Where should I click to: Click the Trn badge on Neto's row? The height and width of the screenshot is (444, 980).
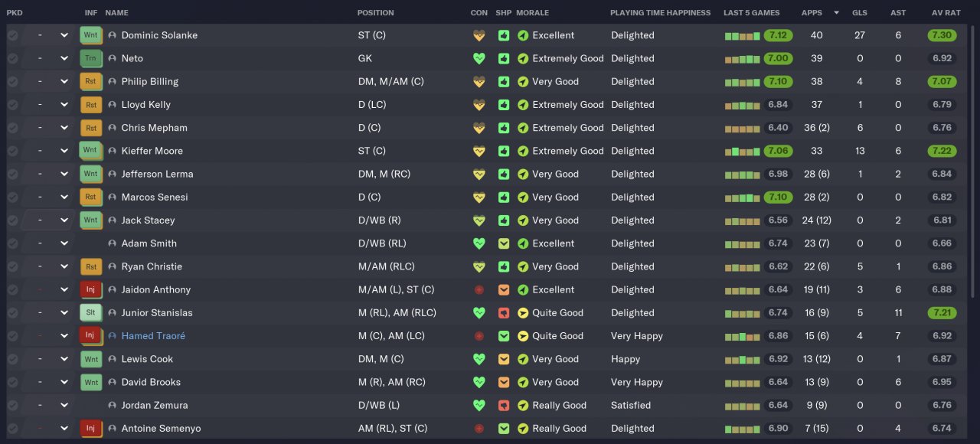[90, 58]
